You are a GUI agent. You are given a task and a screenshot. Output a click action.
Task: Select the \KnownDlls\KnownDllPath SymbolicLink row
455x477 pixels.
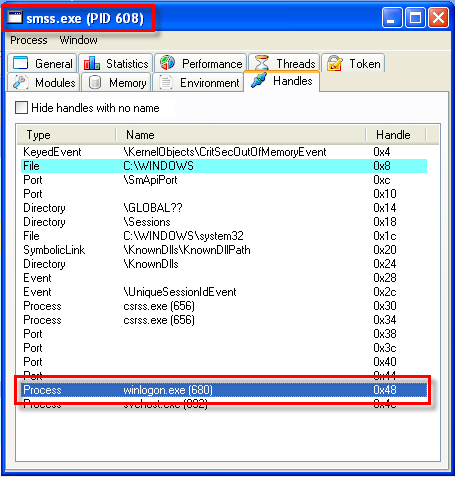224,250
